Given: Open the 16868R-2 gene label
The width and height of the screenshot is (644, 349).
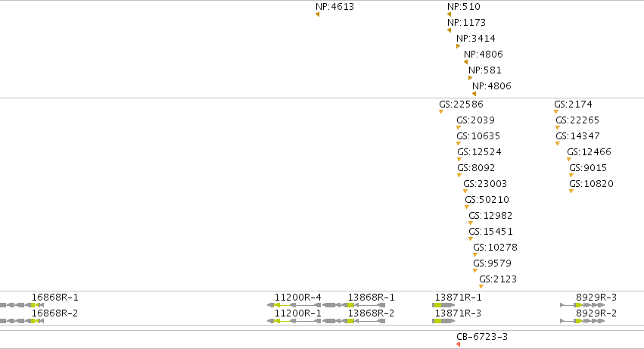Looking at the screenshot, I should pyautogui.click(x=55, y=313).
